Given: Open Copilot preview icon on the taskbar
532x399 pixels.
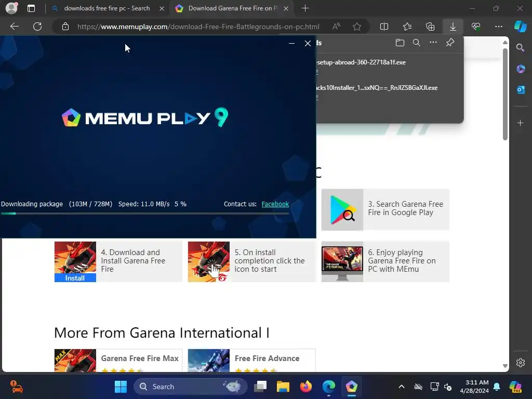Looking at the screenshot, I should point(516,387).
